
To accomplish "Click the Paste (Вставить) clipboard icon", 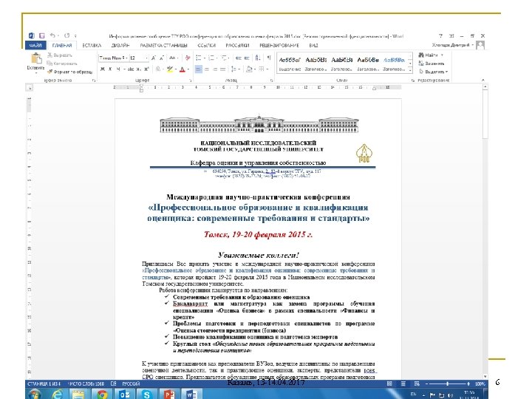I will tap(35, 58).
